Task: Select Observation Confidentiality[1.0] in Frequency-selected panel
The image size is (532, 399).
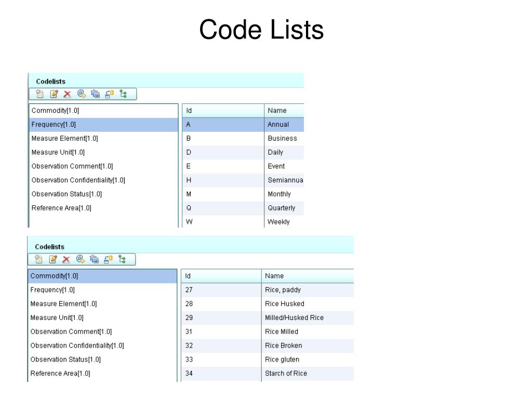Action: tap(103, 180)
